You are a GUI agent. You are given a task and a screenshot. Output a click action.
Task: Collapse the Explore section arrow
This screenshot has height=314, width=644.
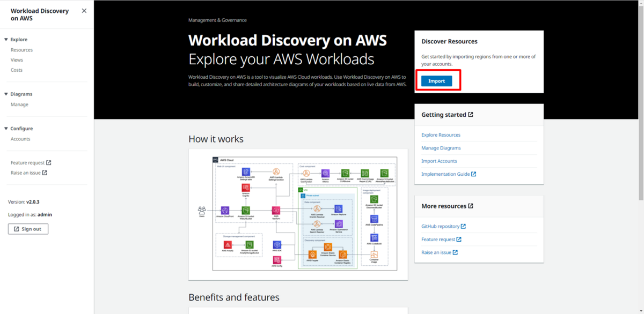coord(6,40)
